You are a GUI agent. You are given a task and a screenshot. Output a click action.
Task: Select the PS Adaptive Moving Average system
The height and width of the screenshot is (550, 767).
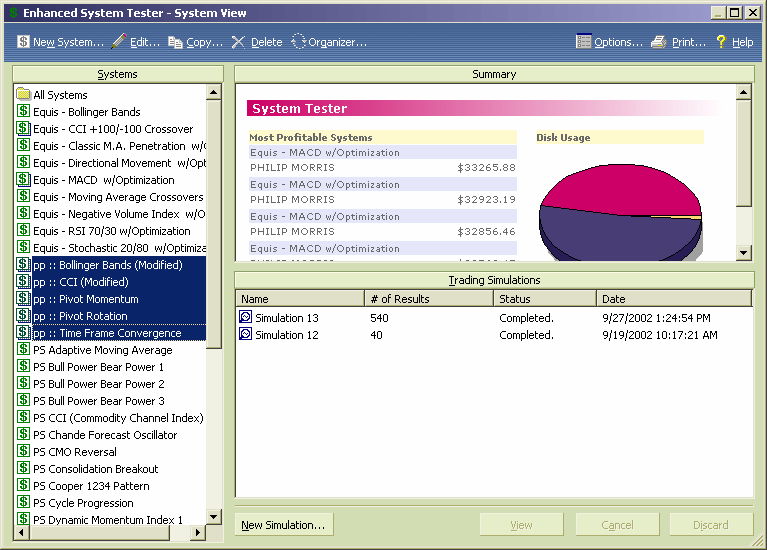coord(102,350)
